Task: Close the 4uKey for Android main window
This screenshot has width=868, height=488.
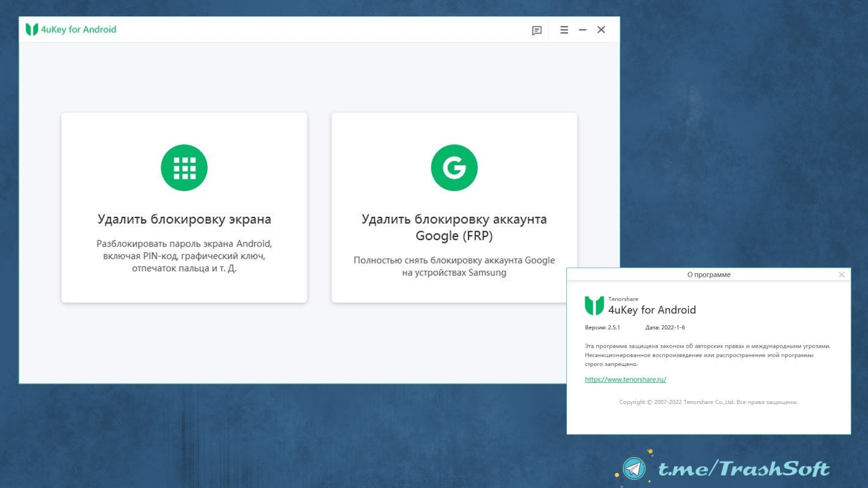Action: point(601,30)
